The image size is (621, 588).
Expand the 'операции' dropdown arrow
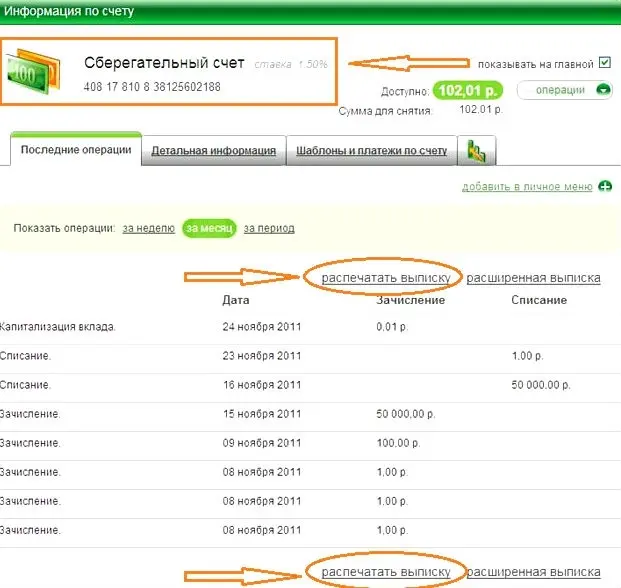click(x=603, y=90)
